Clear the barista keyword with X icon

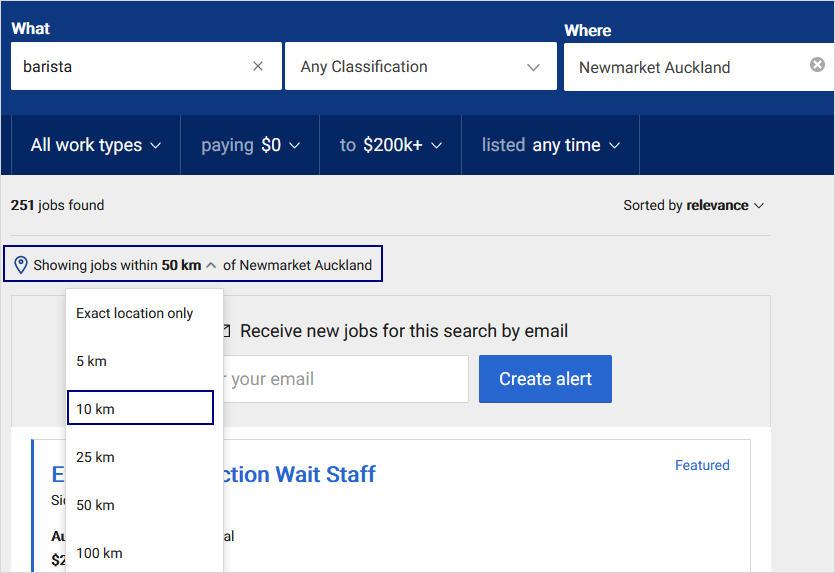pos(258,66)
